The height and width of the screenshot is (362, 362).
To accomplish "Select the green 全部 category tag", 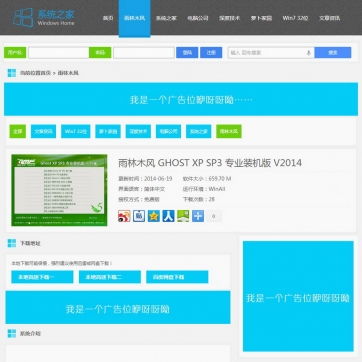I will coord(18,131).
